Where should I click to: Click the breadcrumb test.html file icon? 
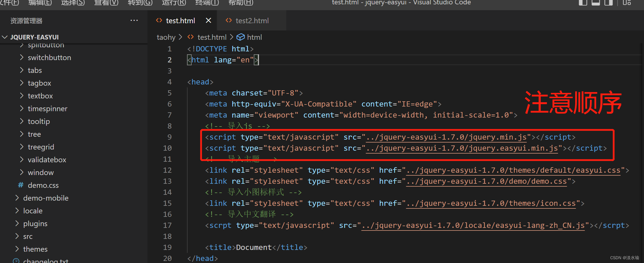point(190,37)
